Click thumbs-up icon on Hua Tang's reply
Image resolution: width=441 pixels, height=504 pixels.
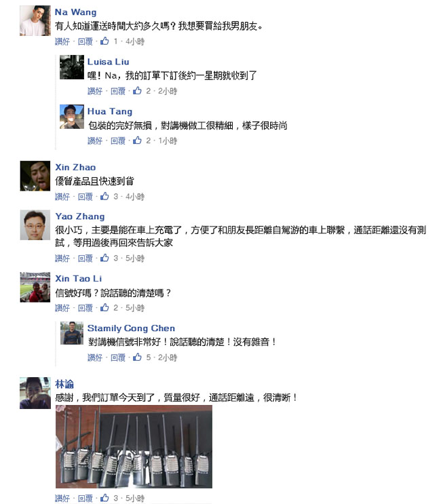[x=137, y=140]
